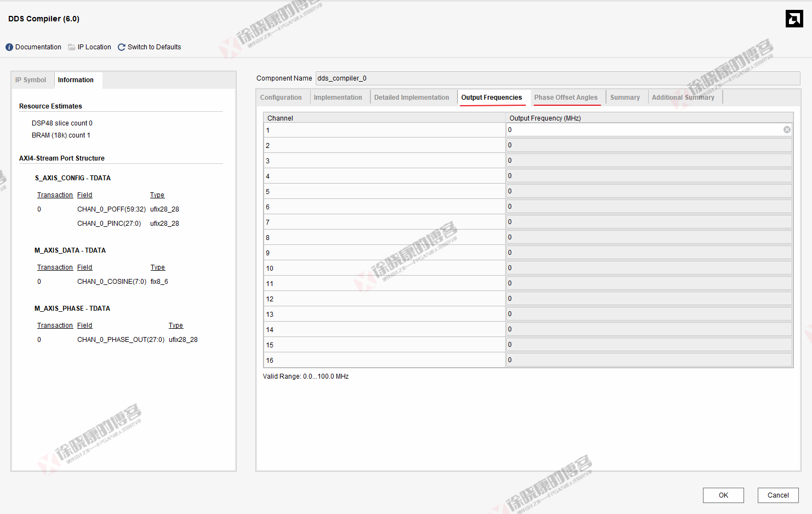Click channel 1 output frequency field
The width and height of the screenshot is (812, 514).
click(644, 130)
